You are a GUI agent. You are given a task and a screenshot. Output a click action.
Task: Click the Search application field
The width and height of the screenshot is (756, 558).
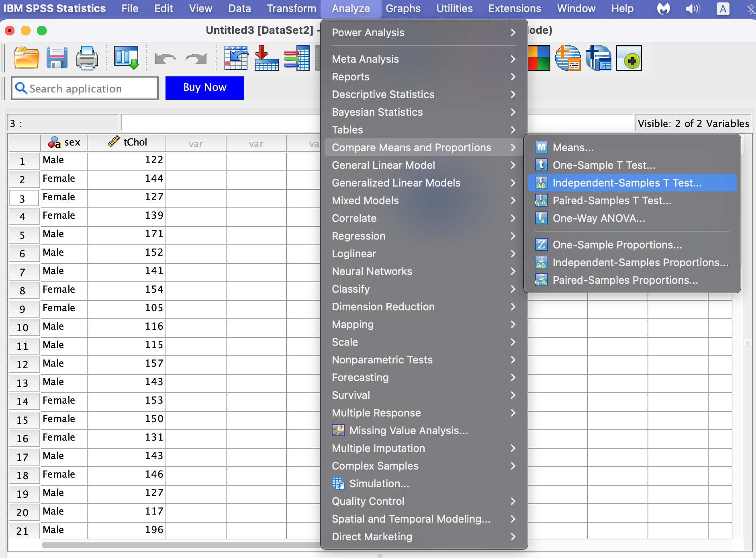pos(85,88)
